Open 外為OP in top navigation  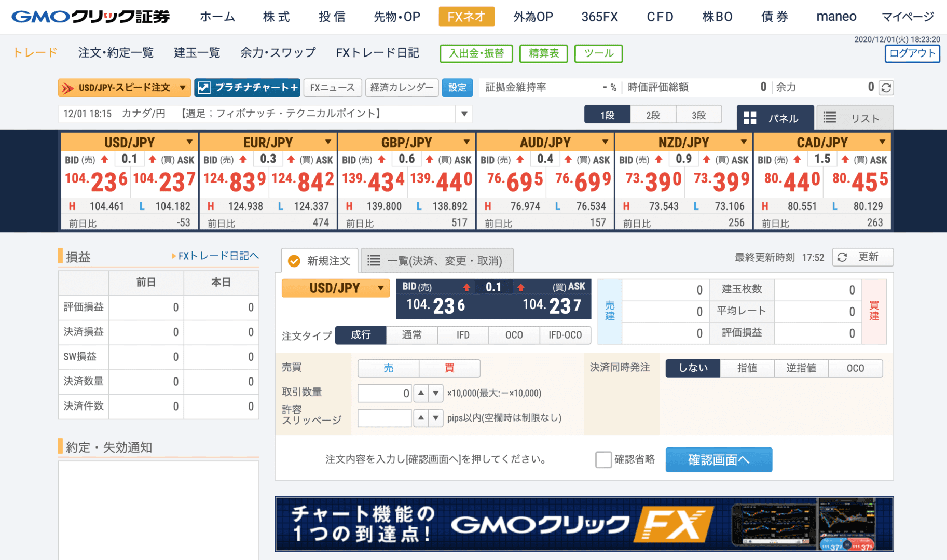pos(533,17)
